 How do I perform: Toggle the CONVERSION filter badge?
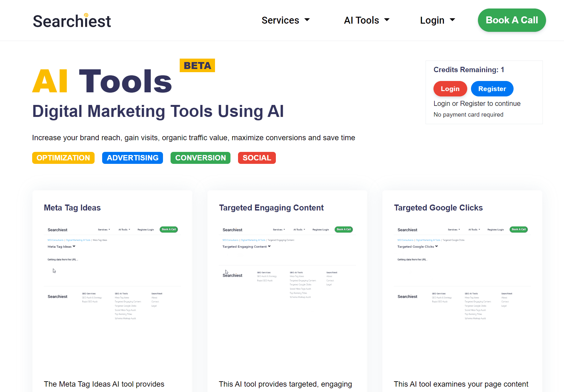tap(200, 158)
